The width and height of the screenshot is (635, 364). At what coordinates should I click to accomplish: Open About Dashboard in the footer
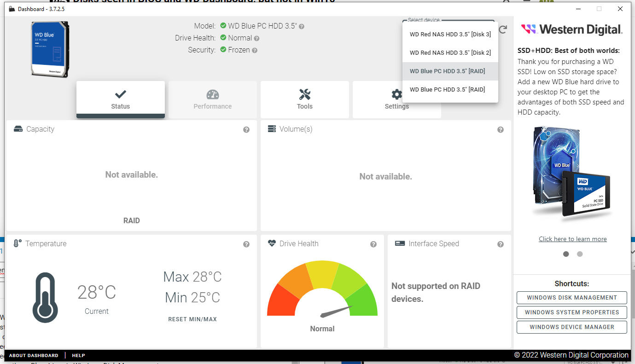point(34,356)
